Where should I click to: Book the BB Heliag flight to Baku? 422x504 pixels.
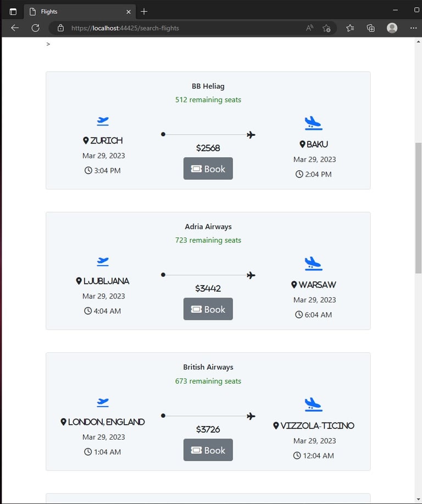pos(208,168)
